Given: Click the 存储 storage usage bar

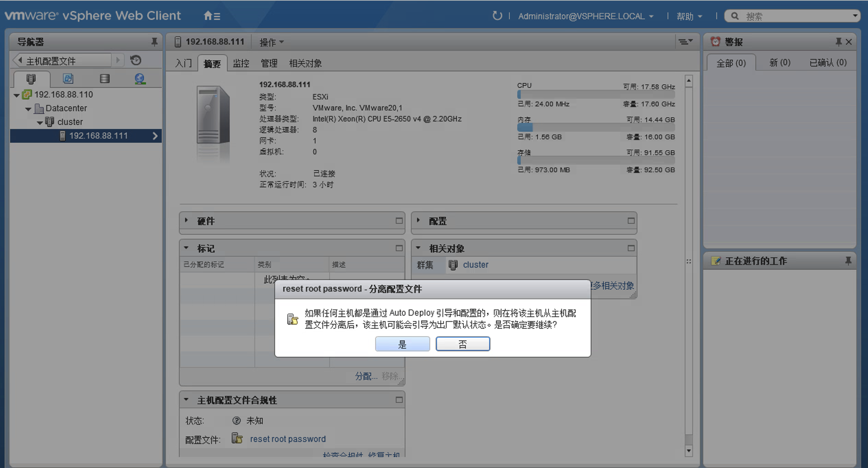Looking at the screenshot, I should pyautogui.click(x=596, y=160).
